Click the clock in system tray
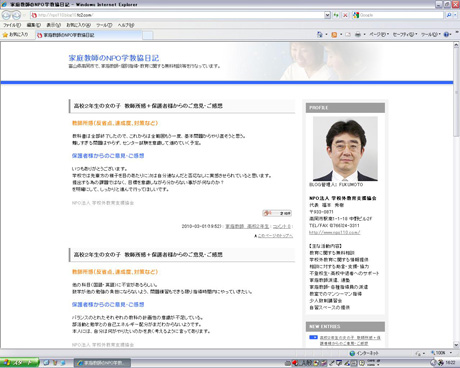 (x=450, y=363)
